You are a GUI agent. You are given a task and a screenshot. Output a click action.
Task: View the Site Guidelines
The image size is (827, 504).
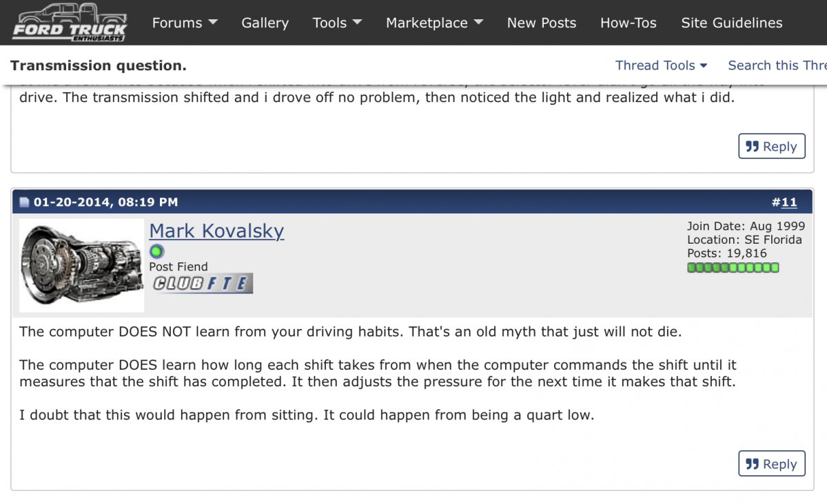pos(731,23)
